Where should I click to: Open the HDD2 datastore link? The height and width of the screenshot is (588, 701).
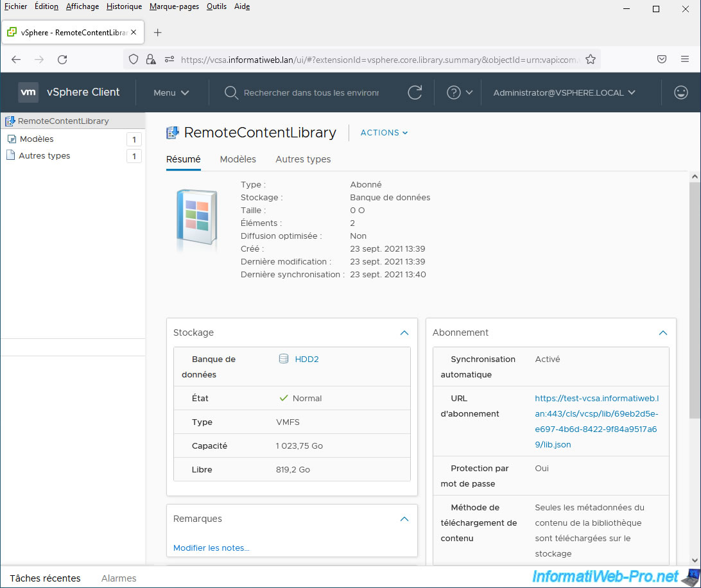click(x=306, y=359)
